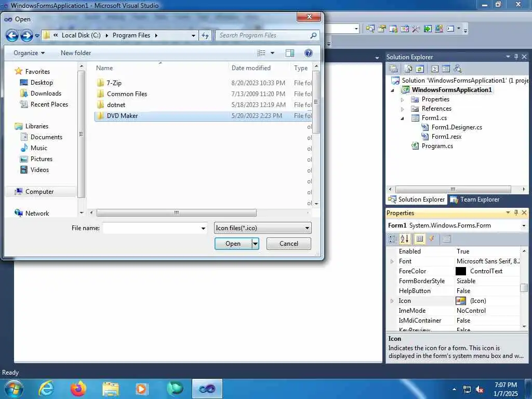Screen dimensions: 532x399
Task: Click View Designer icon in Solution Explorer
Action: 446,69
